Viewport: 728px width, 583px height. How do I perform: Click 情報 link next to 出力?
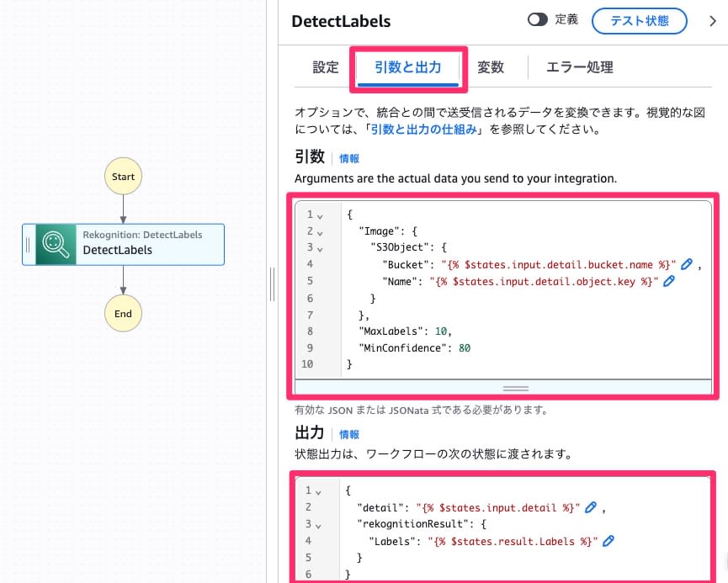349,434
